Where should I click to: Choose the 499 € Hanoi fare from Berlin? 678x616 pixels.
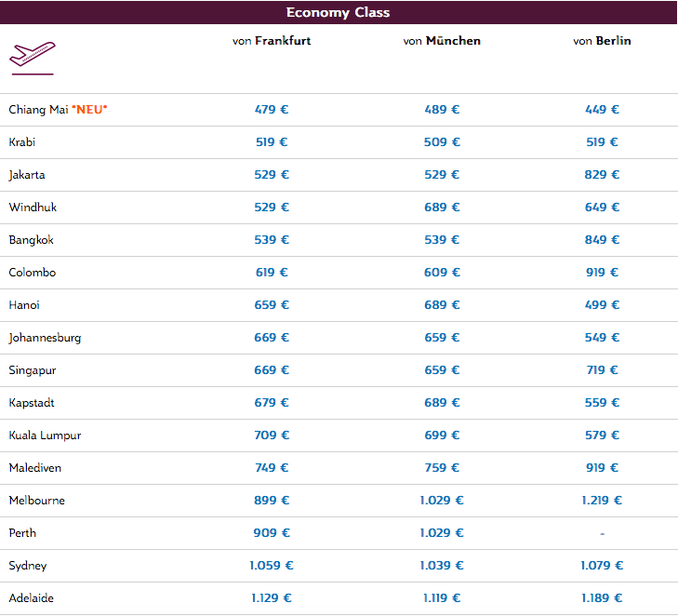602,305
